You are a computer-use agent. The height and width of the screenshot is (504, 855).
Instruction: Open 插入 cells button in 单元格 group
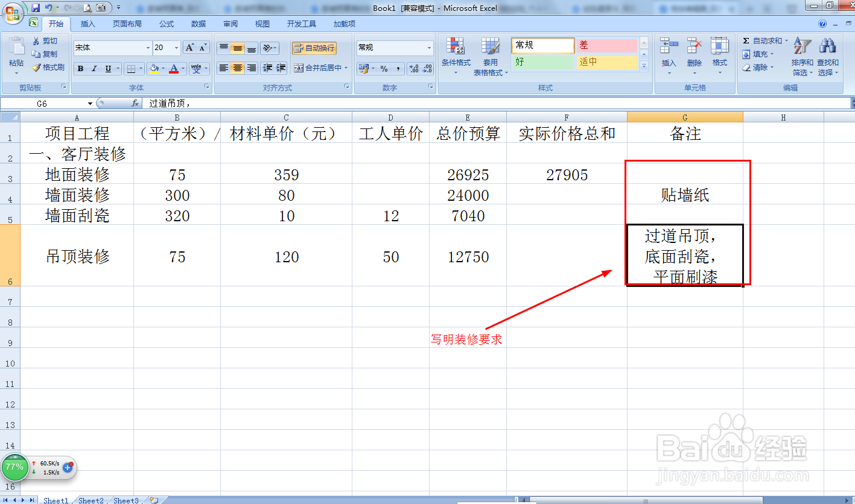click(x=669, y=56)
